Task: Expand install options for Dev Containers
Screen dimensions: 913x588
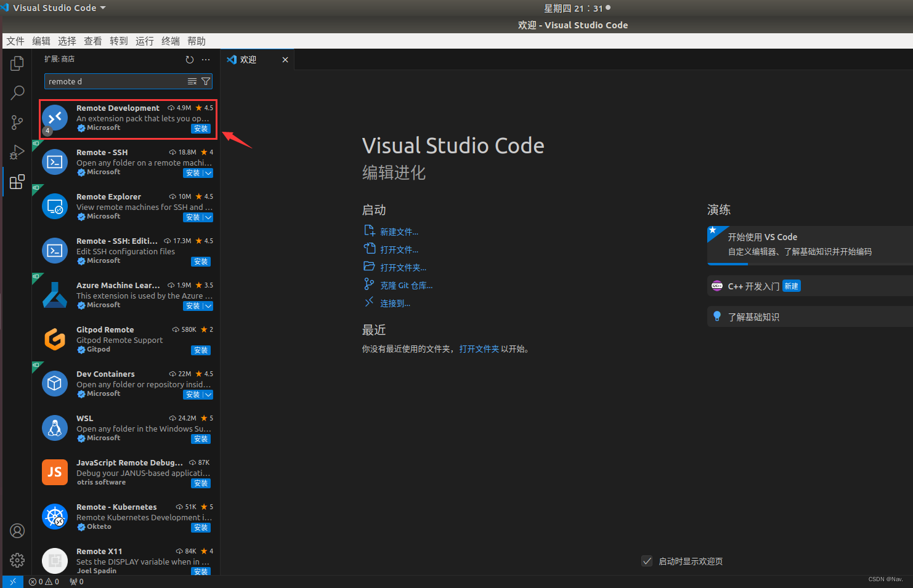Action: (208, 395)
